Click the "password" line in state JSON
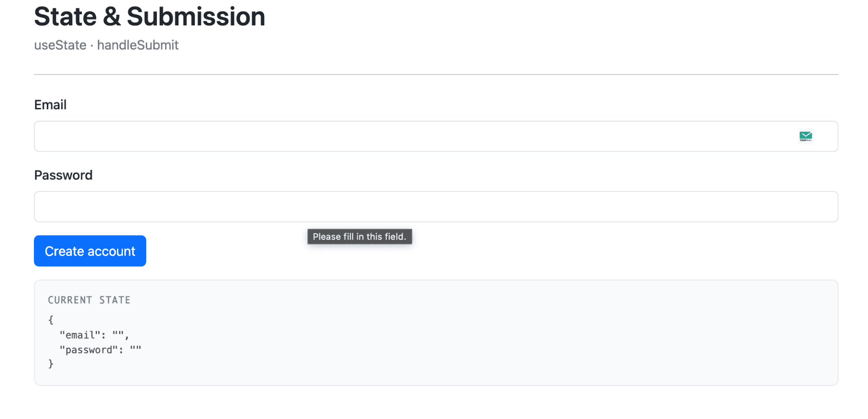This screenshot has width=868, height=419. coord(100,350)
